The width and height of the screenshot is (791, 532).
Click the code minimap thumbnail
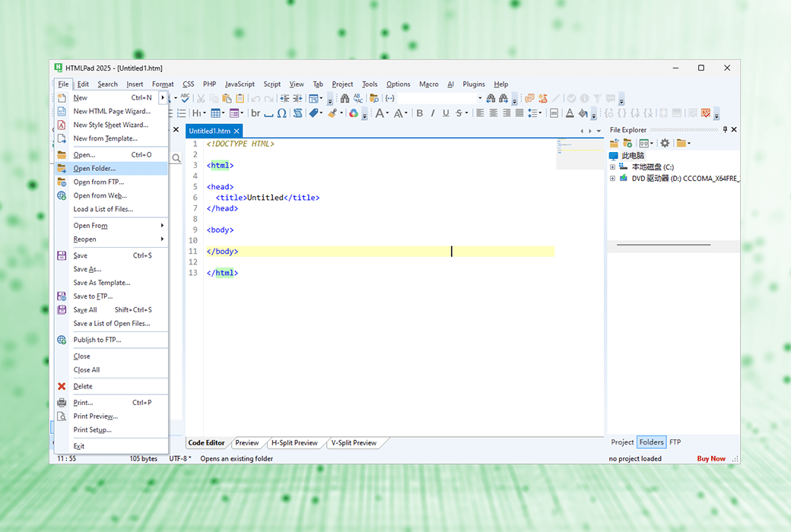pos(580,154)
